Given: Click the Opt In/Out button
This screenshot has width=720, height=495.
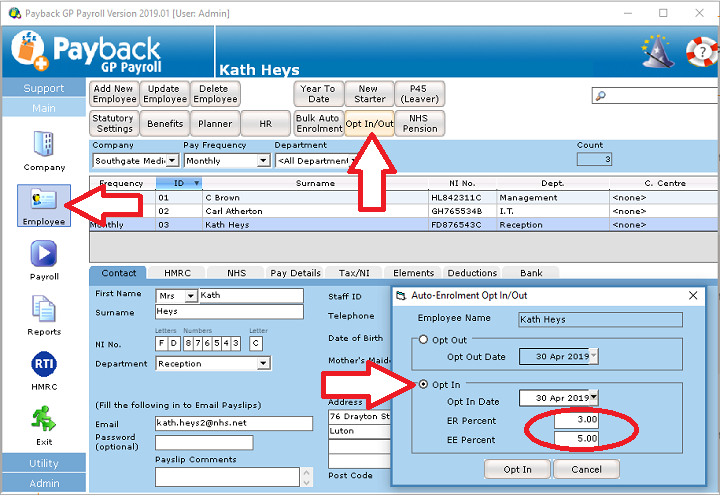Looking at the screenshot, I should click(x=369, y=123).
